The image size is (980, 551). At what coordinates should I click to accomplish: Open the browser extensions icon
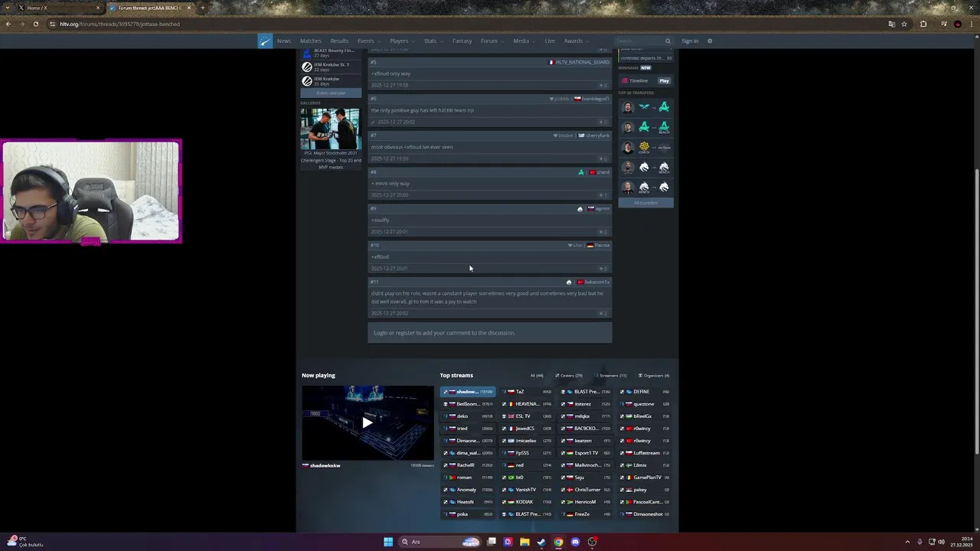[923, 24]
